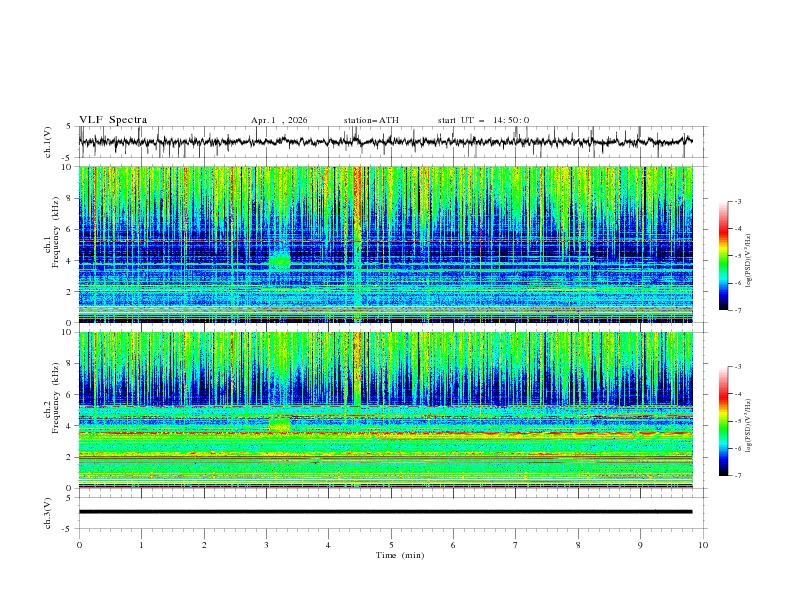Click the "start UT = 14:50:0" header text
The image size is (792, 612).
click(483, 120)
